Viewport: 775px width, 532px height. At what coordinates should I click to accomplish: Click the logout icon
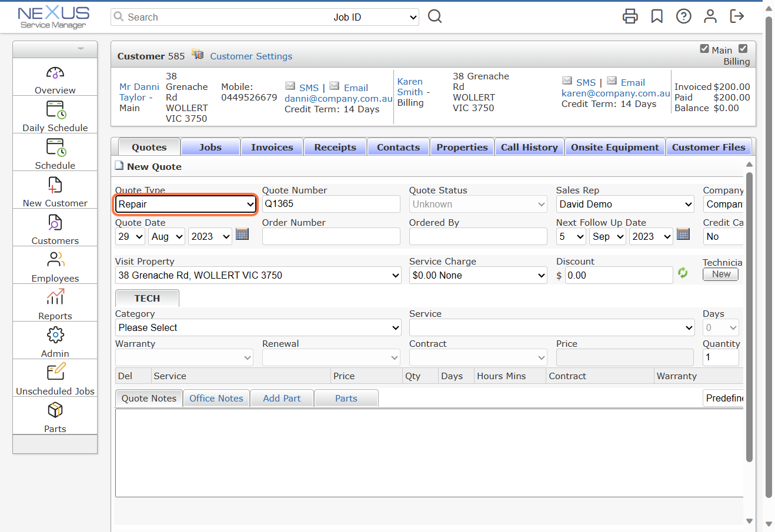click(737, 16)
